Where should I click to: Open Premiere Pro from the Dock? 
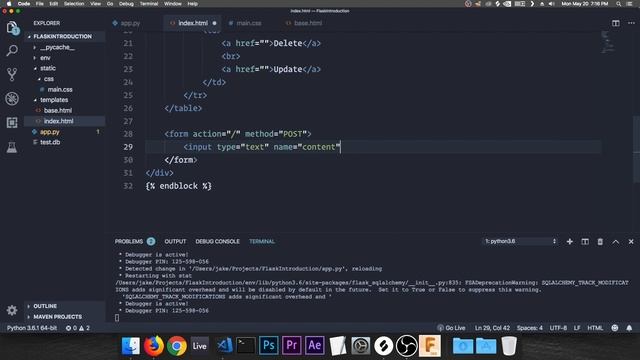coord(291,346)
